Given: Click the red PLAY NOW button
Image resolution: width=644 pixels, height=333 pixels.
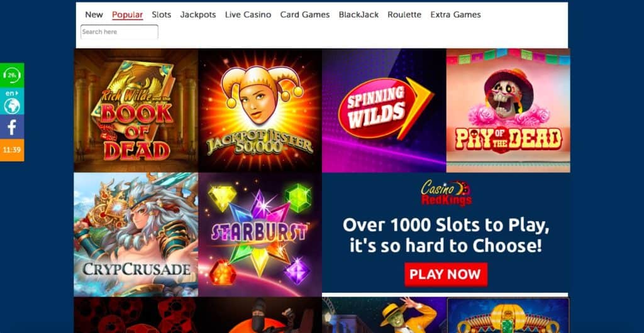Looking at the screenshot, I should (x=446, y=275).
